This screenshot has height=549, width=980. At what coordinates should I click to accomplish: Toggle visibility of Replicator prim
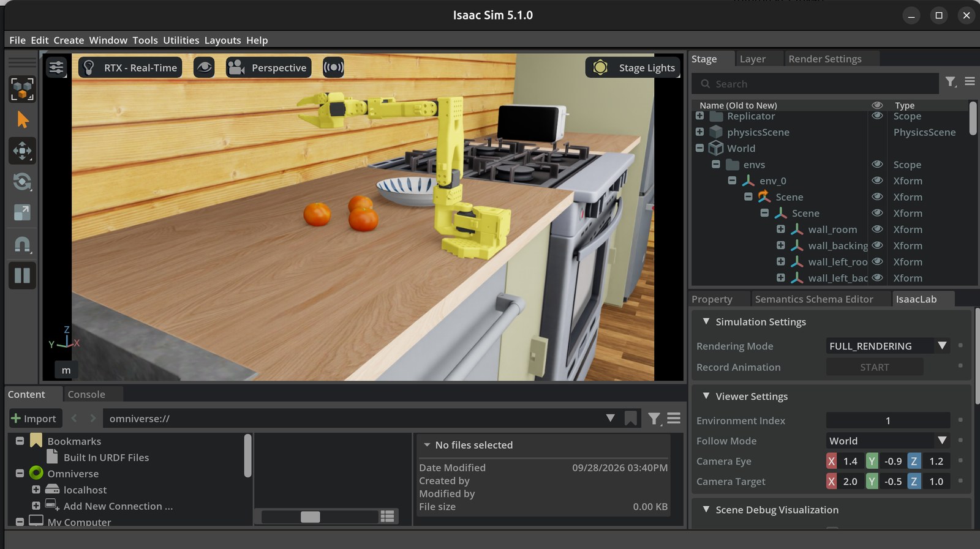point(877,116)
